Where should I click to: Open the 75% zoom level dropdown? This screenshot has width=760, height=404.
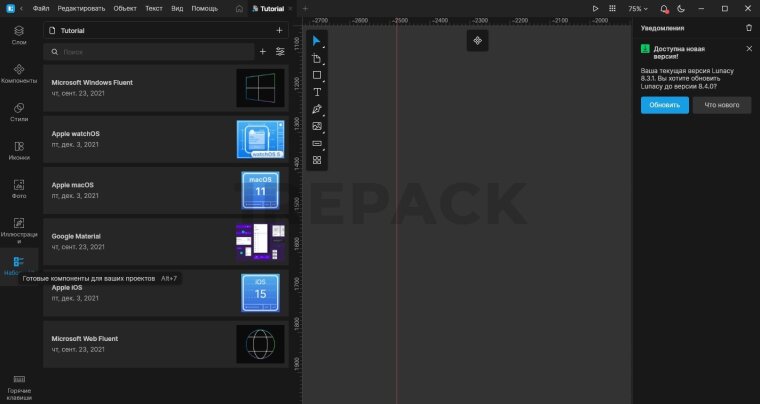click(638, 8)
